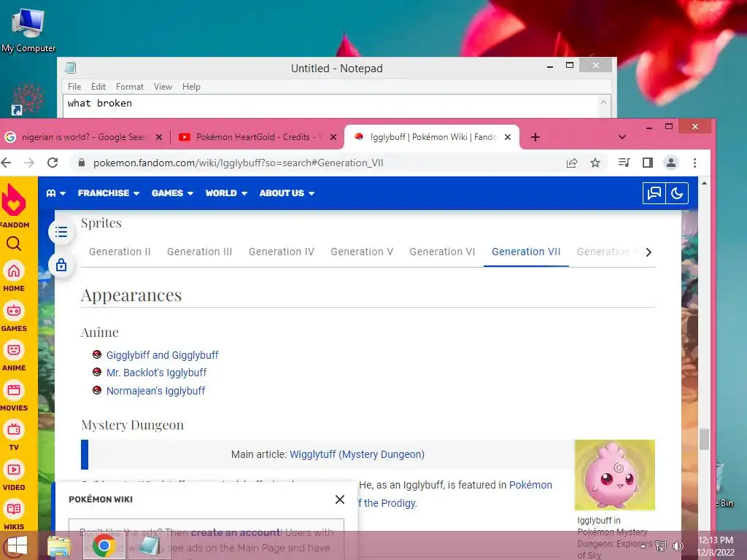Open Mr. Backlot's Igglybuff link
Image resolution: width=747 pixels, height=560 pixels.
click(157, 373)
